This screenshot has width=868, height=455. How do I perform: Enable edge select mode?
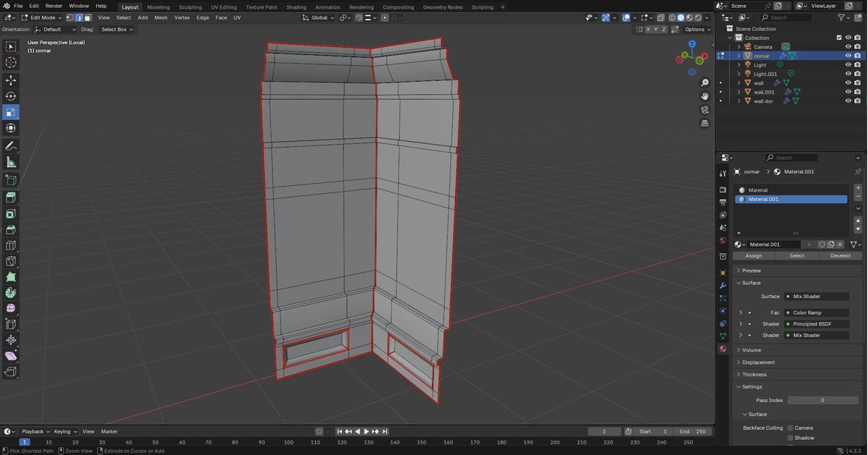[x=79, y=17]
